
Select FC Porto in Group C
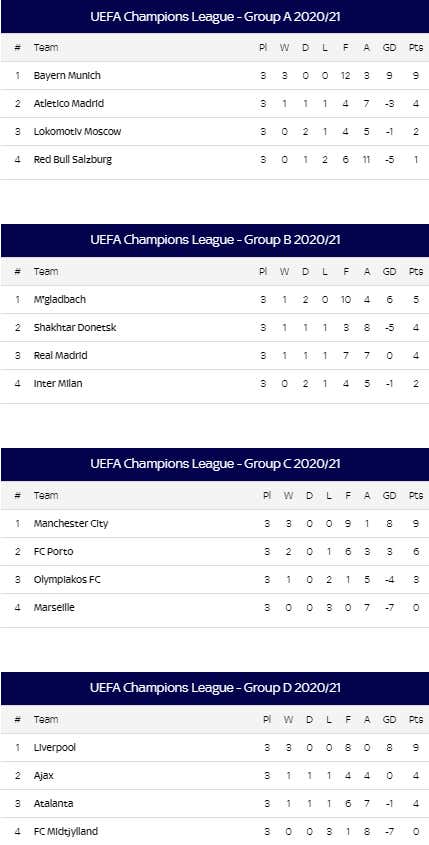(53, 551)
